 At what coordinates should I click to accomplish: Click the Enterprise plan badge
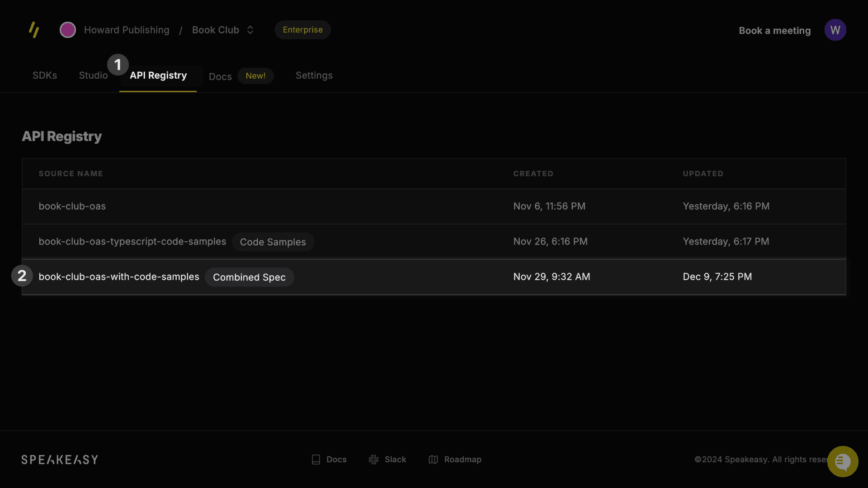pyautogui.click(x=302, y=30)
